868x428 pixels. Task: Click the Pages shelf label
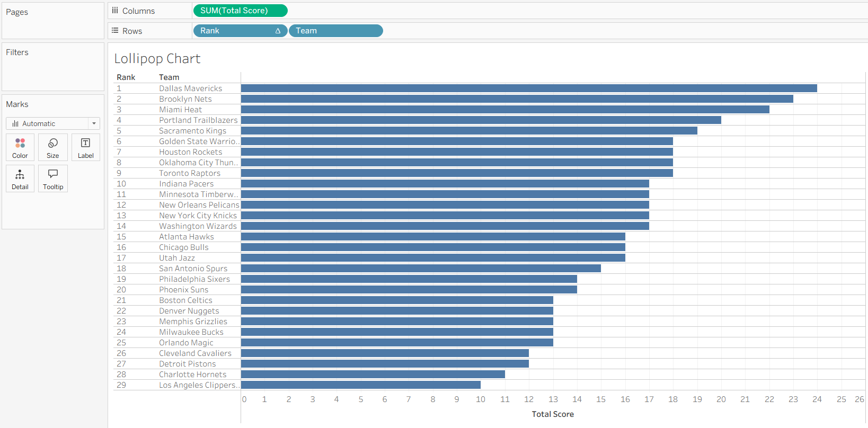click(x=17, y=12)
